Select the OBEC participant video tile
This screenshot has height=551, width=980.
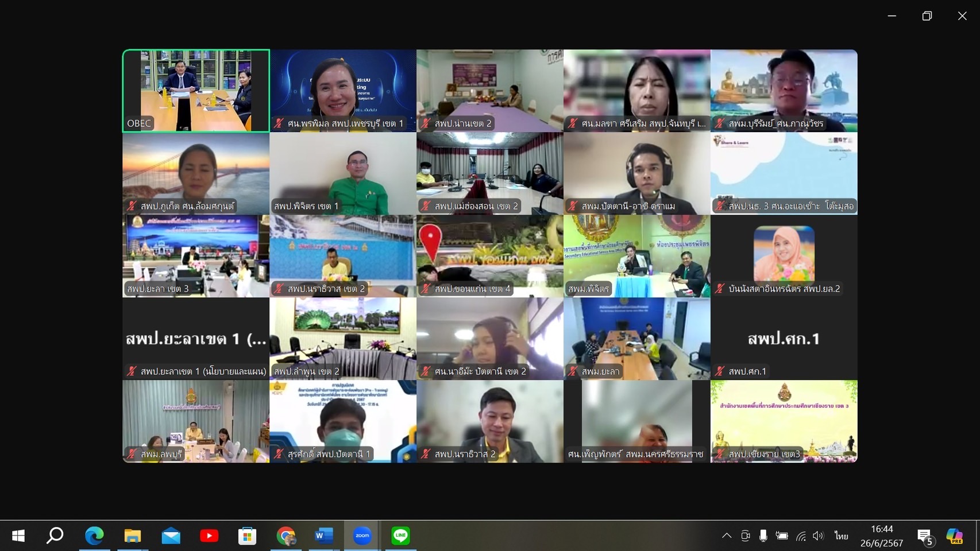coord(196,91)
